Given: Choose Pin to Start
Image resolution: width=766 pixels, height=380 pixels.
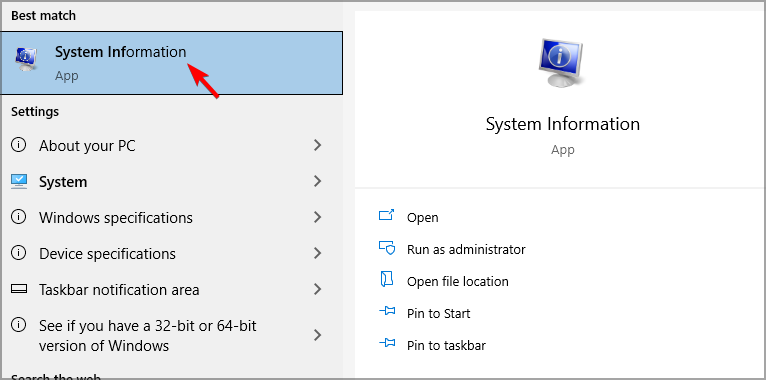Looking at the screenshot, I should [439, 314].
